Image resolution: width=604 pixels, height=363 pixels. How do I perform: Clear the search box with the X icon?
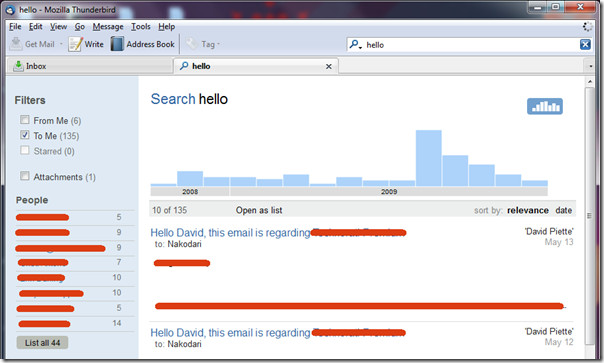585,44
